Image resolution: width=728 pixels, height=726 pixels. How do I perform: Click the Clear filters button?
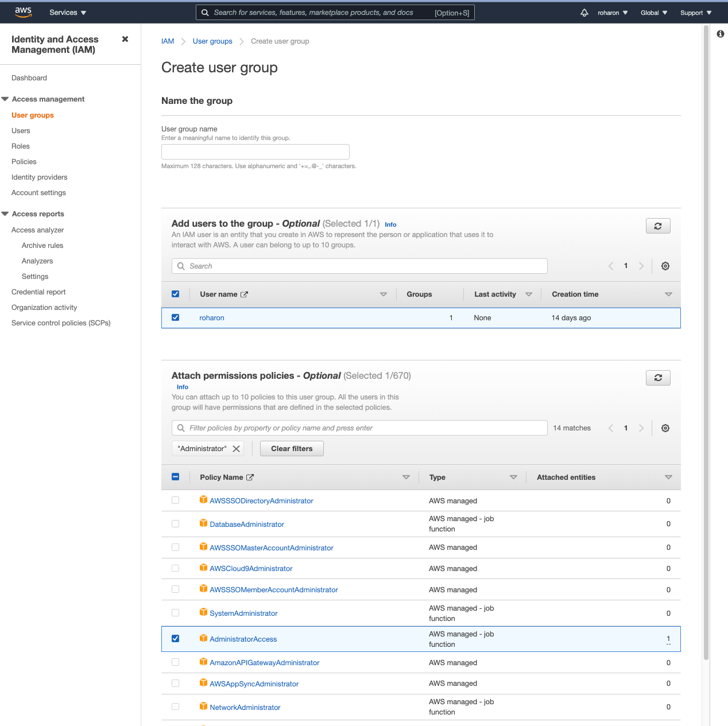pyautogui.click(x=292, y=449)
